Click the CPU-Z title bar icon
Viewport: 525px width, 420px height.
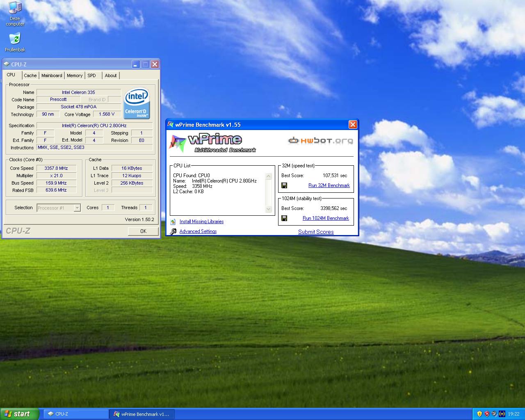(x=7, y=64)
